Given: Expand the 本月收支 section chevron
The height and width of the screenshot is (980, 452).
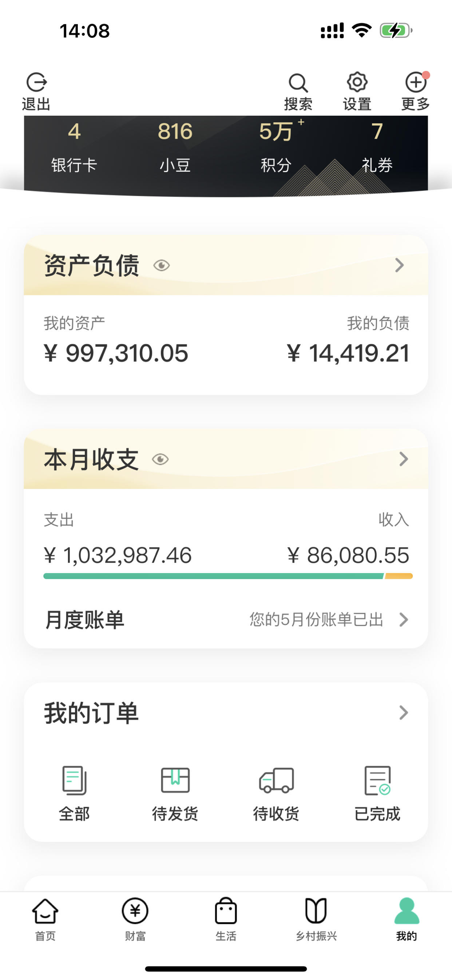Looking at the screenshot, I should 403,459.
